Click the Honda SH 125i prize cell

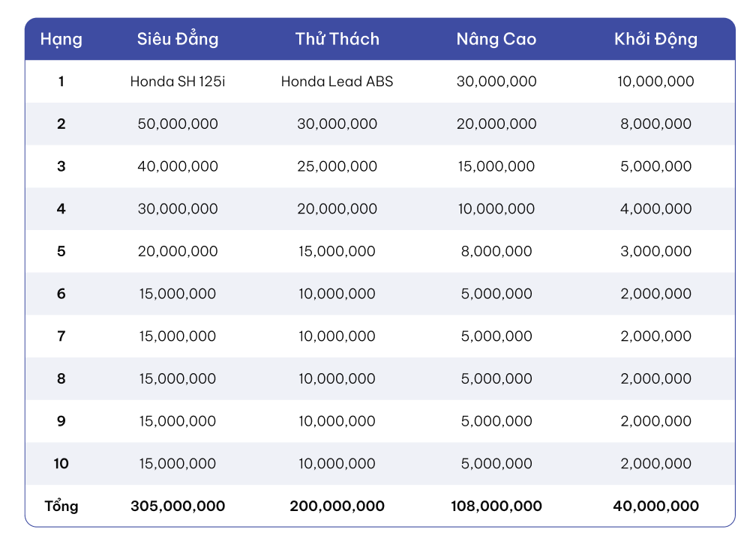[178, 82]
